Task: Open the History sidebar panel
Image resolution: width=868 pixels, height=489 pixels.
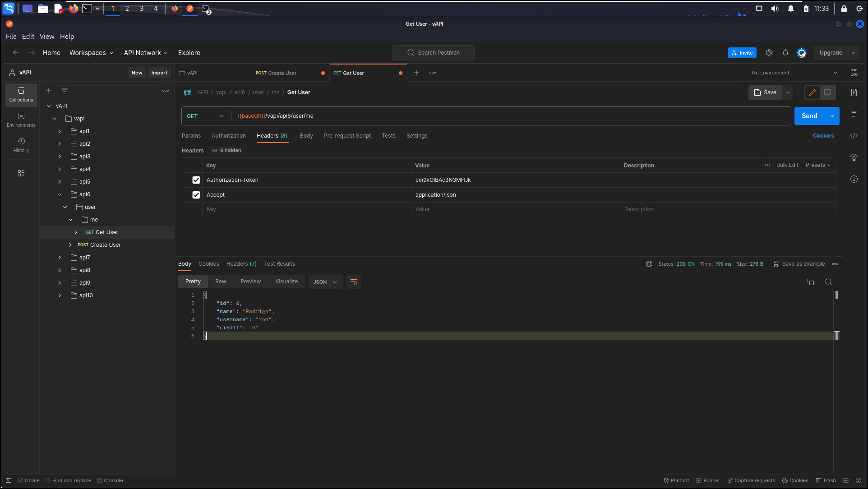Action: (21, 145)
